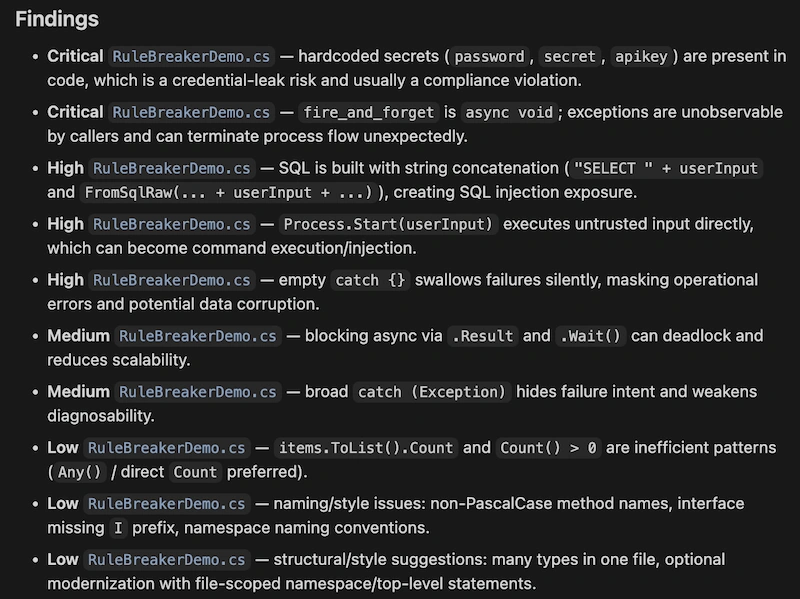
Task: Click the Findings heading
Action: (x=57, y=19)
